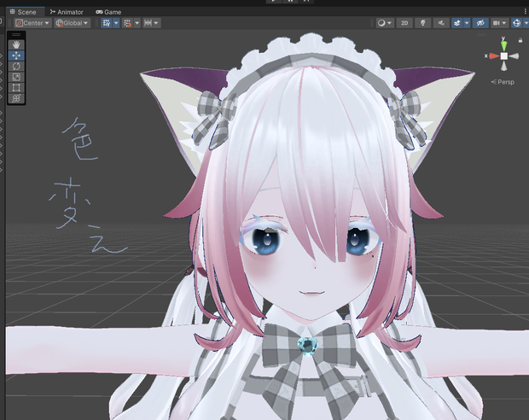Select the combined Transform tool
This screenshot has width=529, height=420.
pyautogui.click(x=16, y=98)
